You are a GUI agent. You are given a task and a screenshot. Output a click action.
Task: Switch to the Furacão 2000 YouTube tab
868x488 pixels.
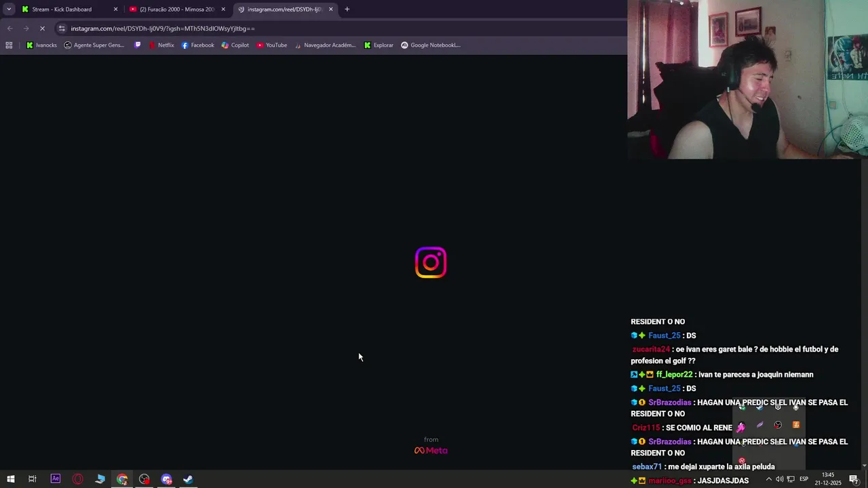click(x=177, y=9)
